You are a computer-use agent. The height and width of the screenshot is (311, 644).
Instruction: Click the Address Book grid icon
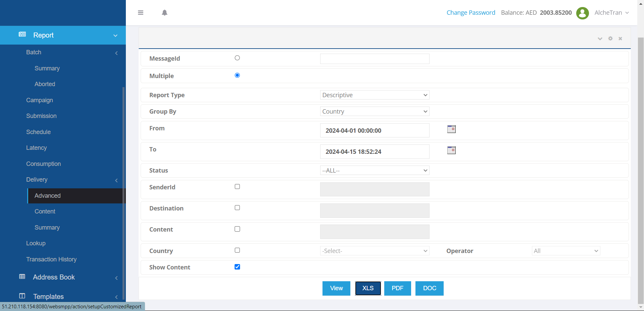pos(22,277)
